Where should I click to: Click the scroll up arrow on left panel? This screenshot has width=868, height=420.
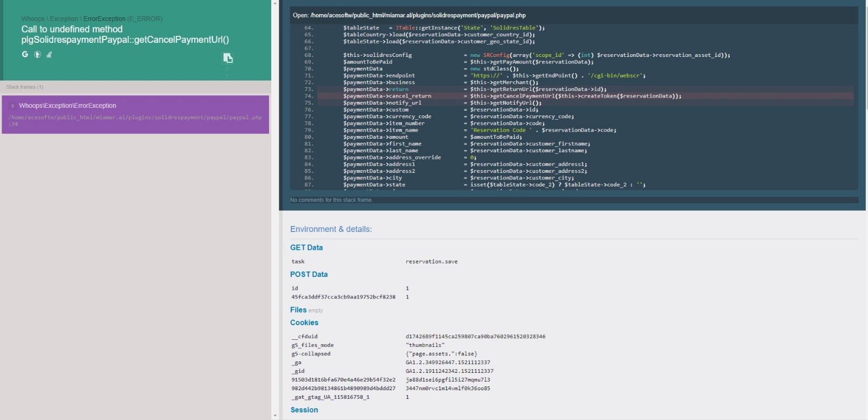pos(275,4)
